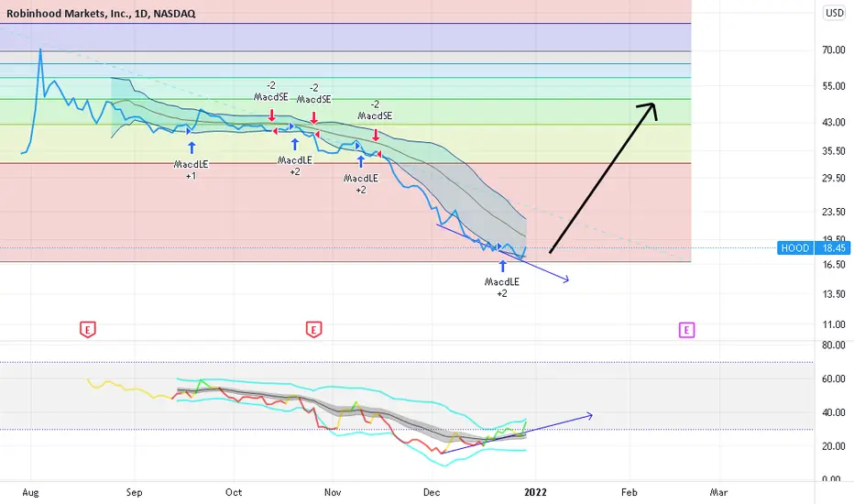854x504 pixels.
Task: Select the MacdLE +2 label near December
Action: click(x=501, y=287)
